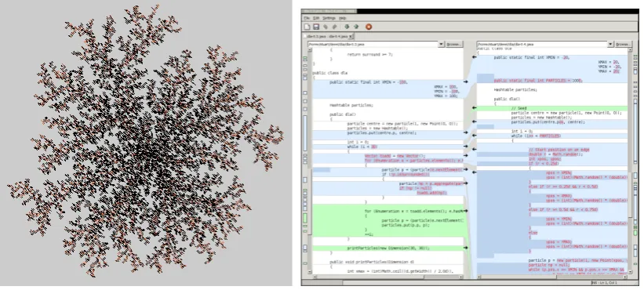644x290 pixels.
Task: Open the File menu
Action: coord(307,18)
